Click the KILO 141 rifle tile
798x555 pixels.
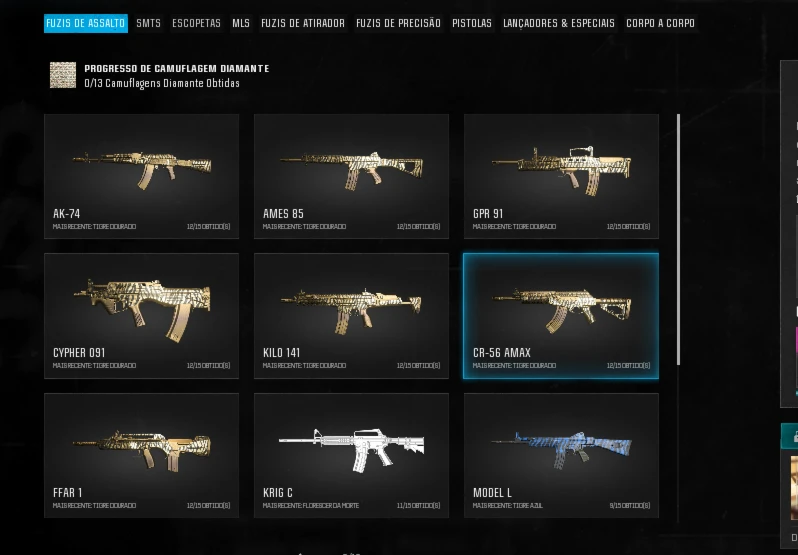click(x=351, y=316)
